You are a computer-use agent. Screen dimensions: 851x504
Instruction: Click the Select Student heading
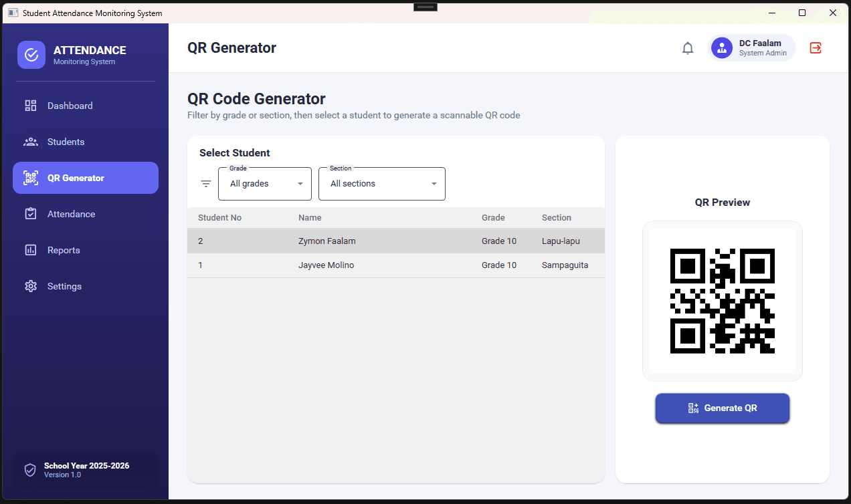(x=235, y=153)
